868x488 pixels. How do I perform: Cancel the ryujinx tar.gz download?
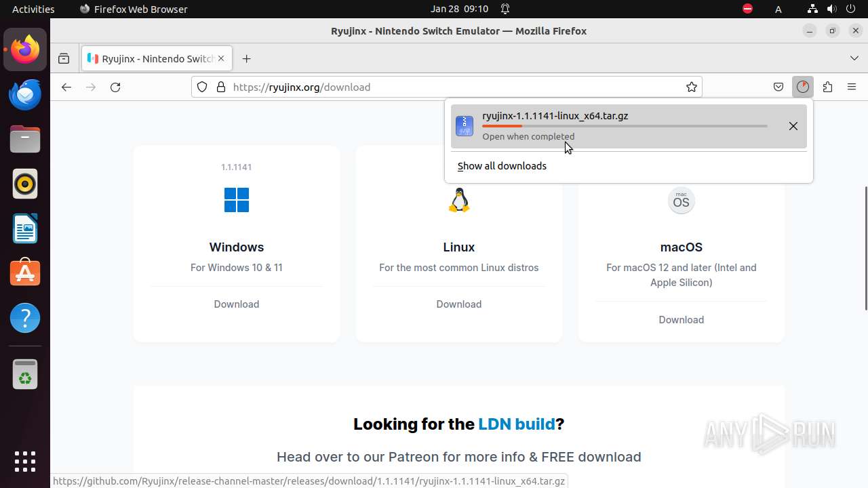click(x=793, y=126)
